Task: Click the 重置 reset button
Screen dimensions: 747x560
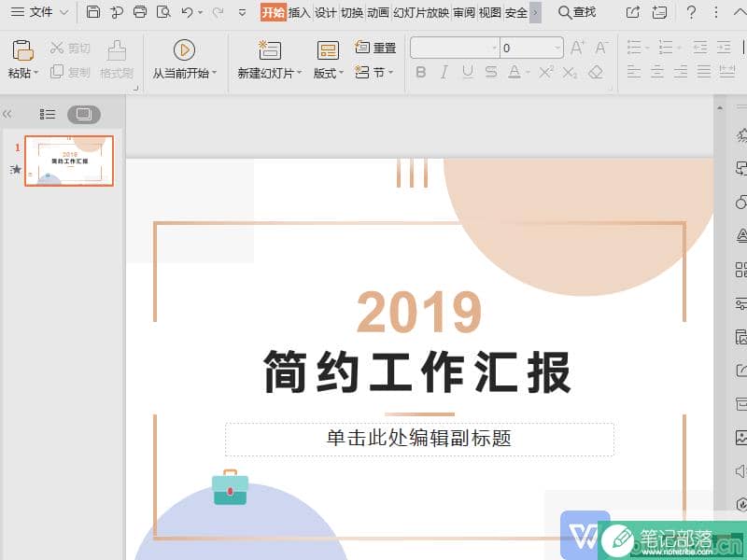Action: coord(375,48)
